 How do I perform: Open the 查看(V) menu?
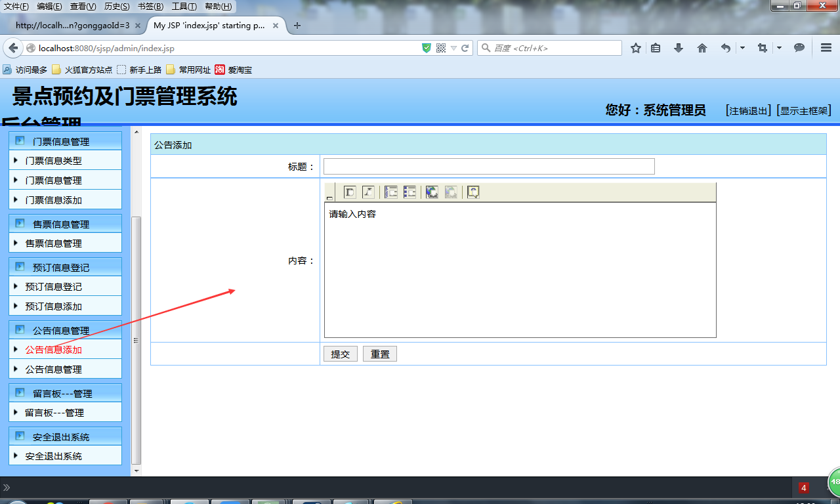click(x=83, y=7)
